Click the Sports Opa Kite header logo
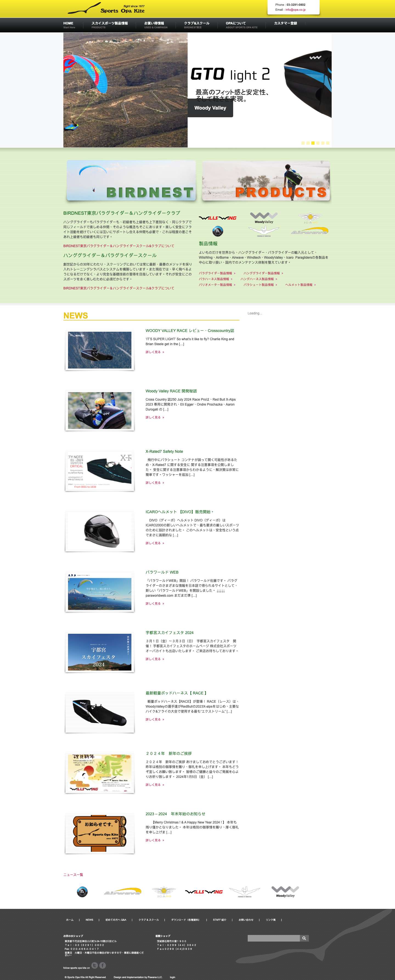This screenshot has height=980, width=395. 106,8
